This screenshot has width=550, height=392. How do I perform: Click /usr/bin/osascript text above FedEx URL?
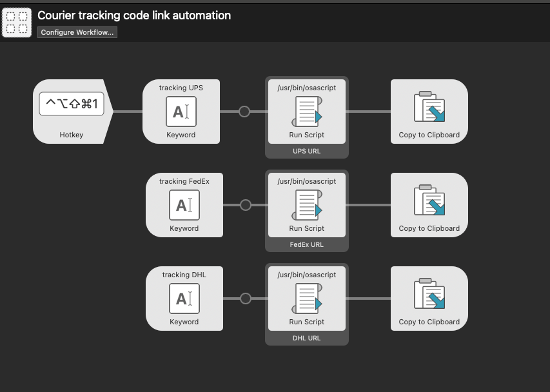tap(307, 181)
